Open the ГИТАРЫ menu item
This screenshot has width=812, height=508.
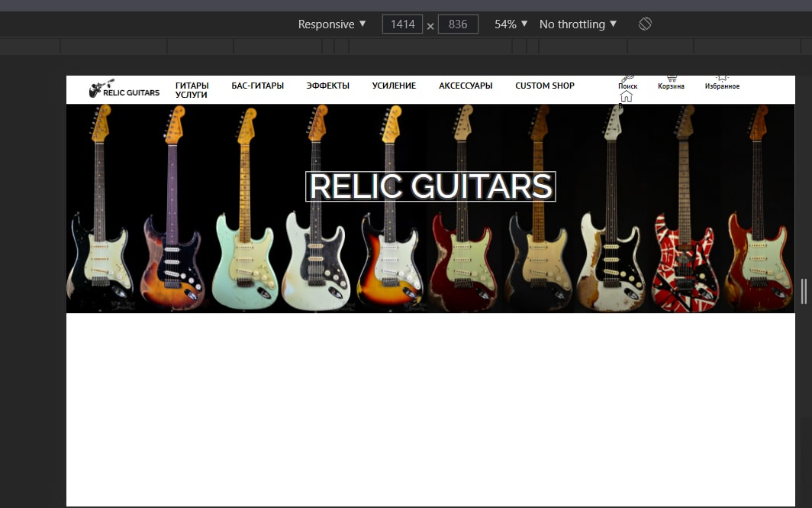pos(192,86)
